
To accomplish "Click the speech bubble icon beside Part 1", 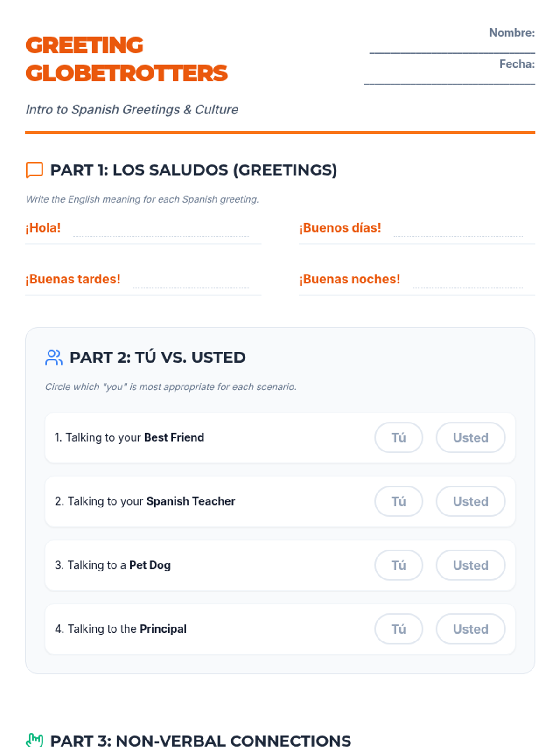I will [x=34, y=170].
